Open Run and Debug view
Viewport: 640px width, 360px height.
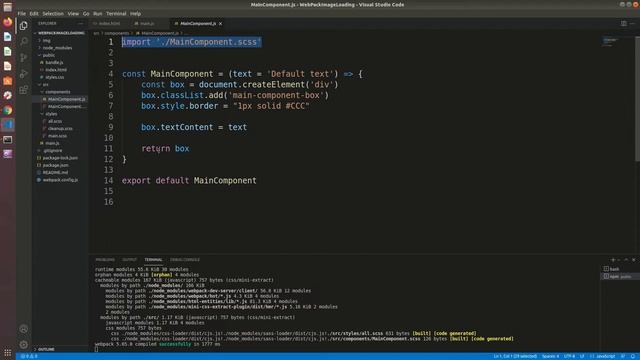click(24, 73)
